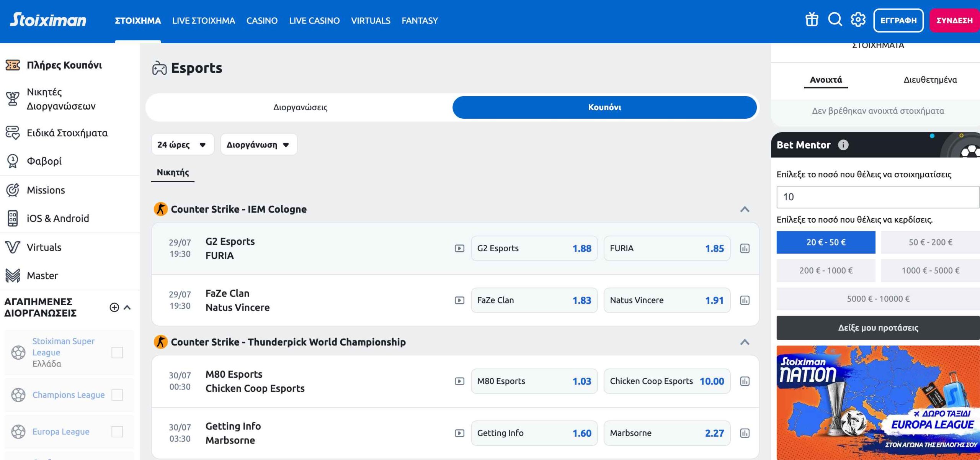The image size is (980, 460).
Task: Switch to the Διοργανώσεις tab
Action: pos(301,107)
